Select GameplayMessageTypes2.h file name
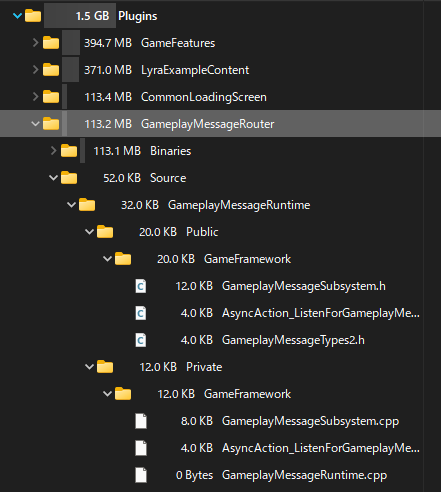Screen dimensions: 441x492 click(293, 340)
